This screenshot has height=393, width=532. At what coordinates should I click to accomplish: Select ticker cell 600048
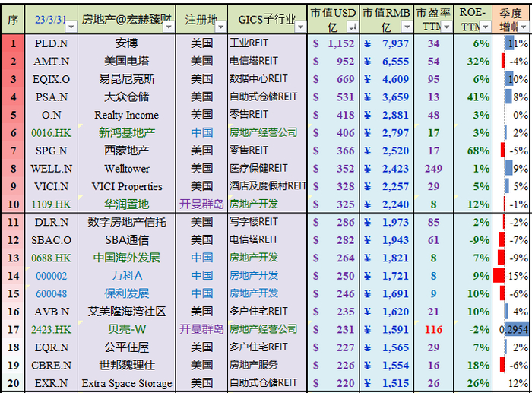click(51, 294)
